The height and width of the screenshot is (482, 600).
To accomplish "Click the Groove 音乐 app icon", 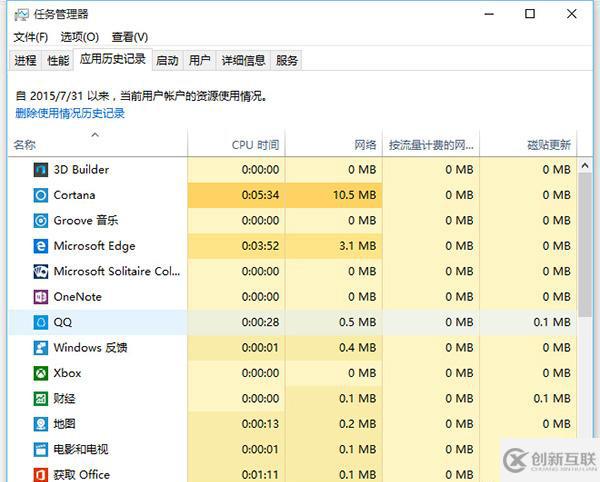I will tap(41, 221).
